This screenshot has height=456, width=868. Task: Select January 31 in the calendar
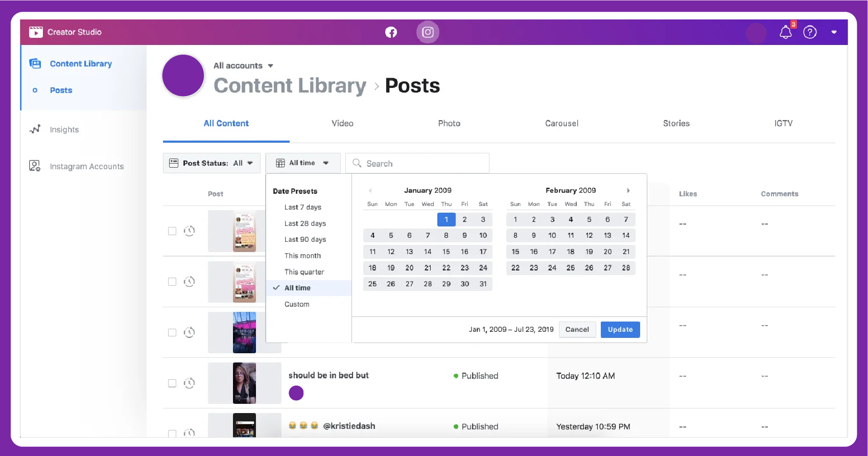tap(483, 284)
